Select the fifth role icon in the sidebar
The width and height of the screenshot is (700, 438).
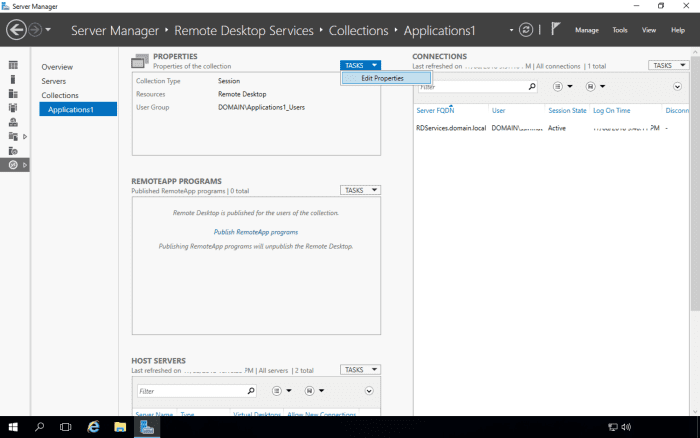13,122
